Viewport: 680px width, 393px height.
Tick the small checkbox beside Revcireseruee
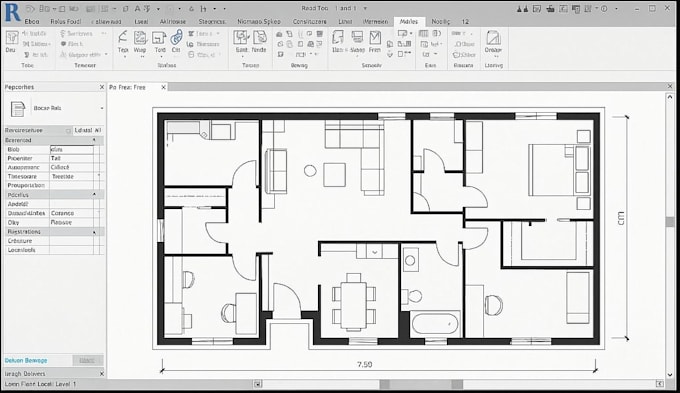68,131
